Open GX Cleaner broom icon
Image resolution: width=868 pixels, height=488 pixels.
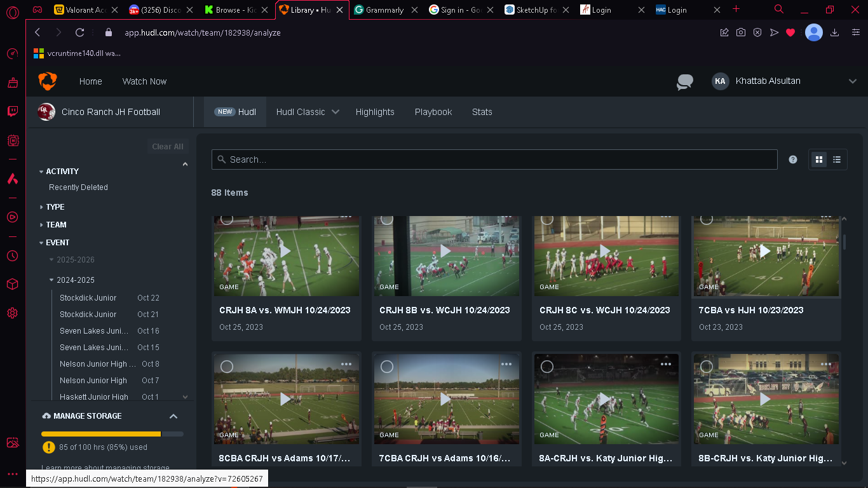coord(12,83)
